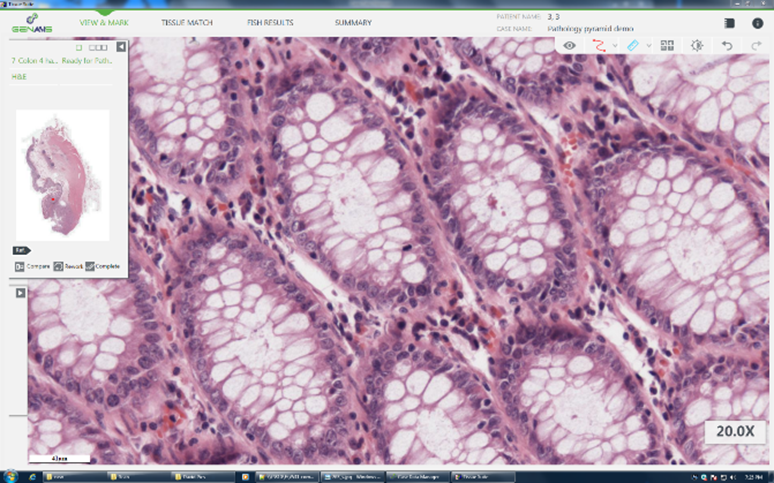The image size is (774, 483).
Task: Undo the last action
Action: (x=727, y=45)
